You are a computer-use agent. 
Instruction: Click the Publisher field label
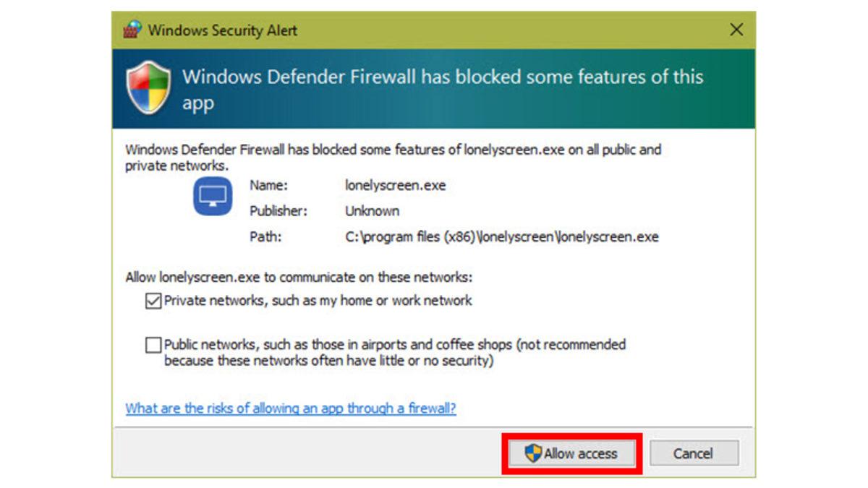pos(278,211)
